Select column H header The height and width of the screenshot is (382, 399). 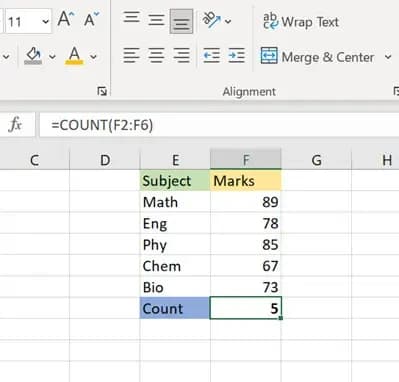[x=375, y=160]
